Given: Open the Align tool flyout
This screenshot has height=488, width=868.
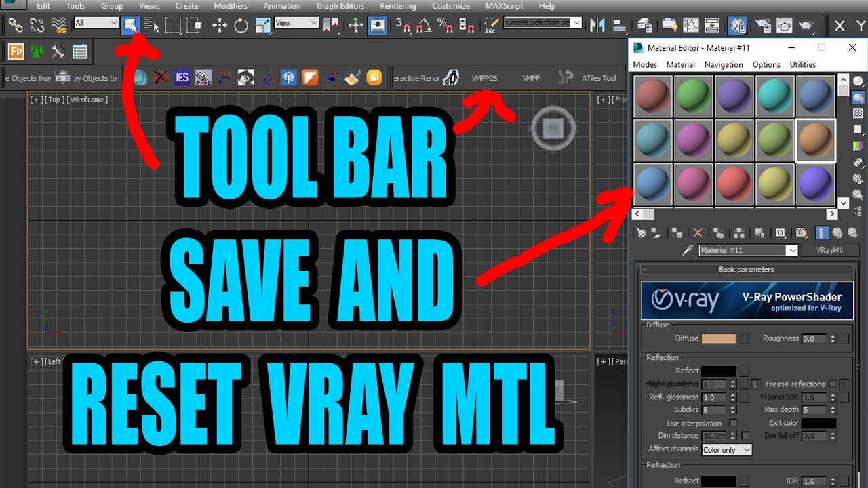Looking at the screenshot, I should point(618,26).
